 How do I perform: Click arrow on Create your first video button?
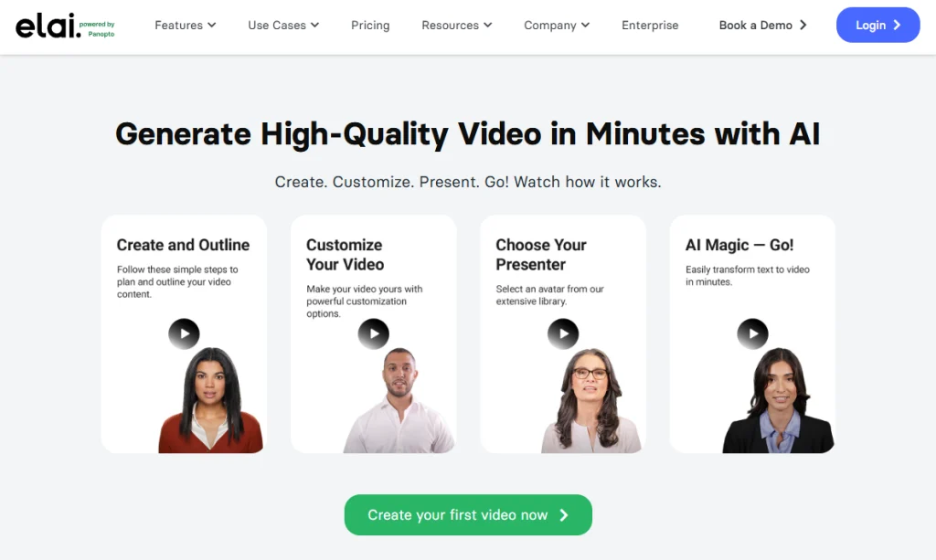tap(564, 515)
